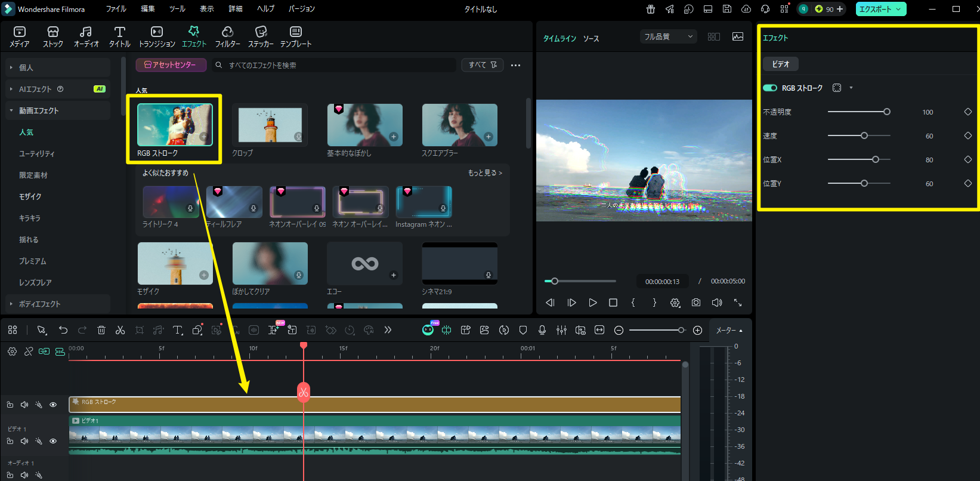Expand the ボディエフェクト category
This screenshot has width=980, height=481.
coord(58,304)
